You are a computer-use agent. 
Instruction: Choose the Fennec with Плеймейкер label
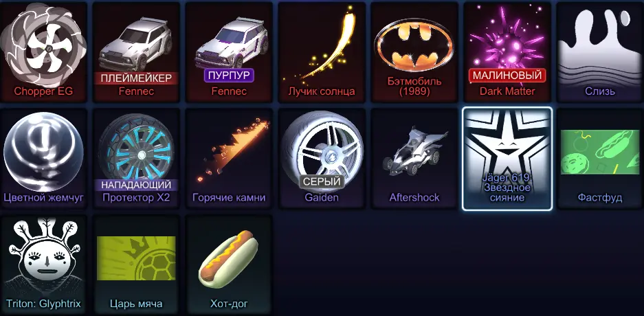click(136, 52)
